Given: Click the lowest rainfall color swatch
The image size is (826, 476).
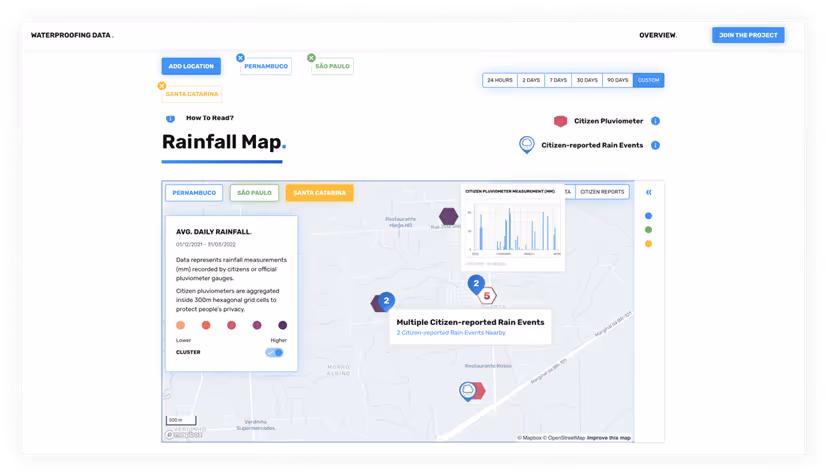Looking at the screenshot, I should [180, 325].
